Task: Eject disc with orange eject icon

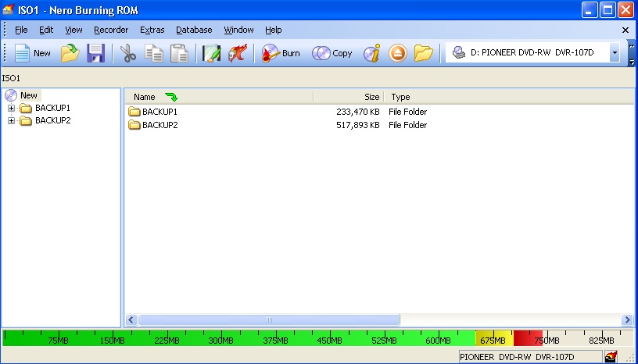Action: 397,53
